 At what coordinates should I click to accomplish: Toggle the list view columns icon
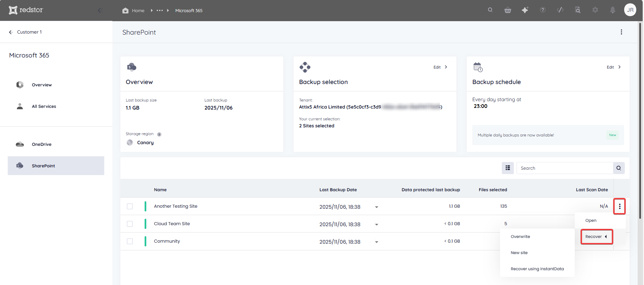tap(508, 168)
